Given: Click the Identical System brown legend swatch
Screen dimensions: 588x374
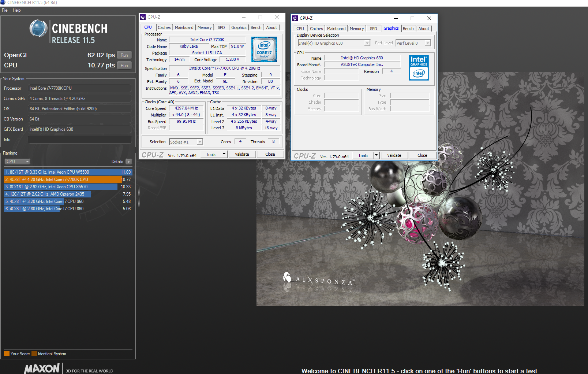Looking at the screenshot, I should point(34,354).
